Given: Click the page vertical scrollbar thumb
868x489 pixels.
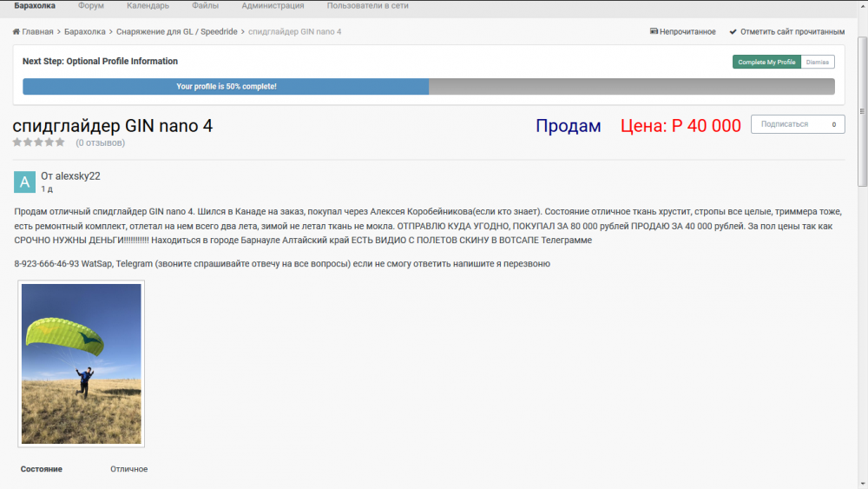Looking at the screenshot, I should [x=862, y=111].
